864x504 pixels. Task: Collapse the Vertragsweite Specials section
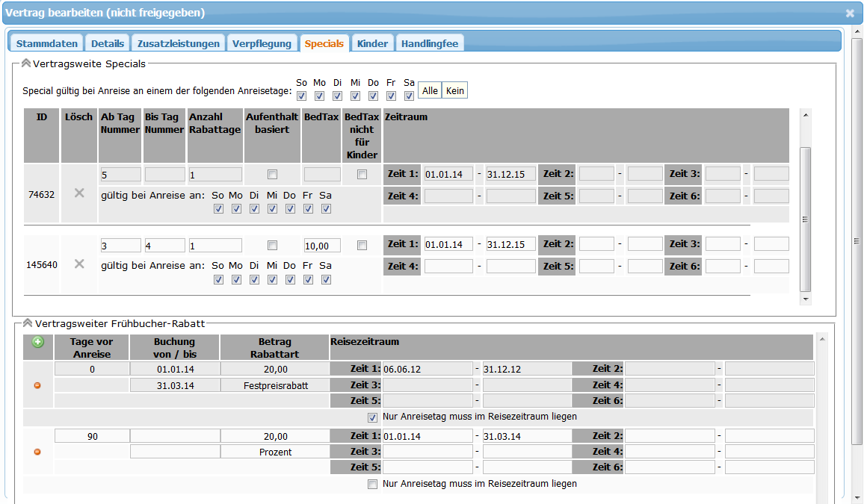[x=26, y=64]
